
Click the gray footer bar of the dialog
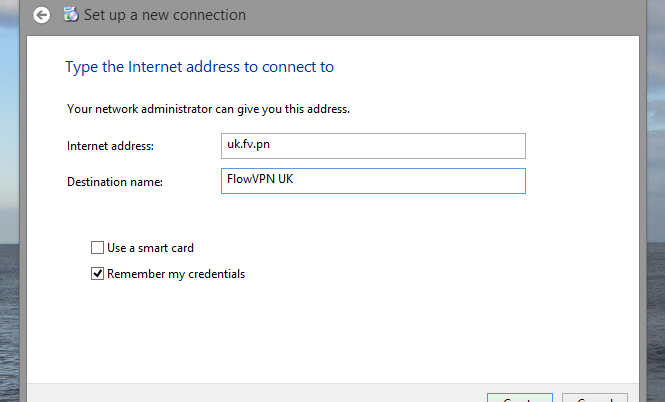tap(250, 392)
